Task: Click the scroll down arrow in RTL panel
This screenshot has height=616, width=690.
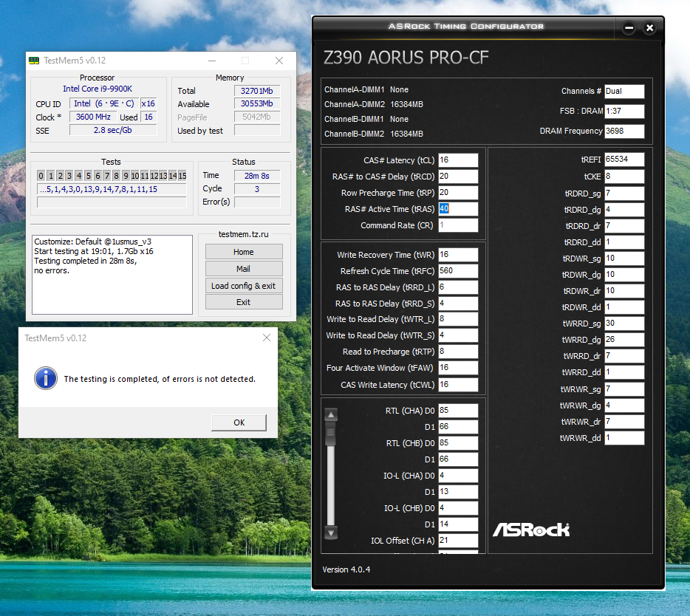Action: 331,533
